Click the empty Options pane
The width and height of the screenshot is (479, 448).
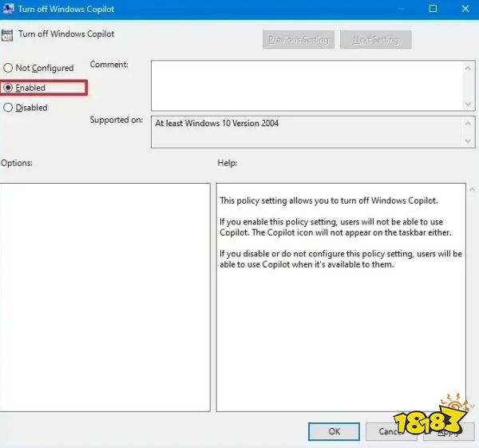[x=105, y=297]
